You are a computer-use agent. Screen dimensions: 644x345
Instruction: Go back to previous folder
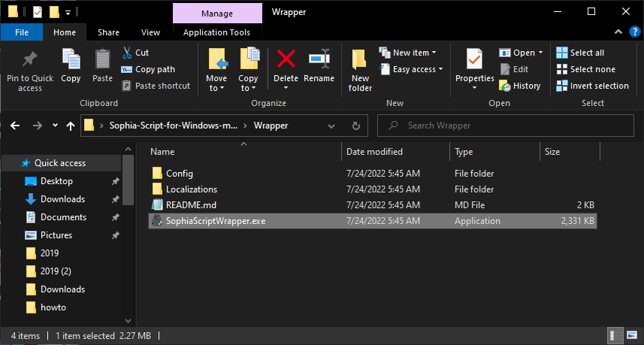tap(15, 126)
